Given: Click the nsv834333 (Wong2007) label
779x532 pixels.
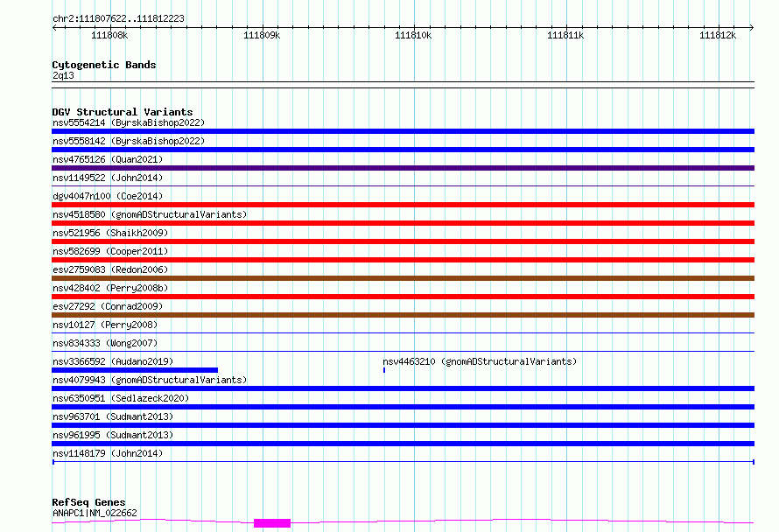Looking at the screenshot, I should coord(105,343).
